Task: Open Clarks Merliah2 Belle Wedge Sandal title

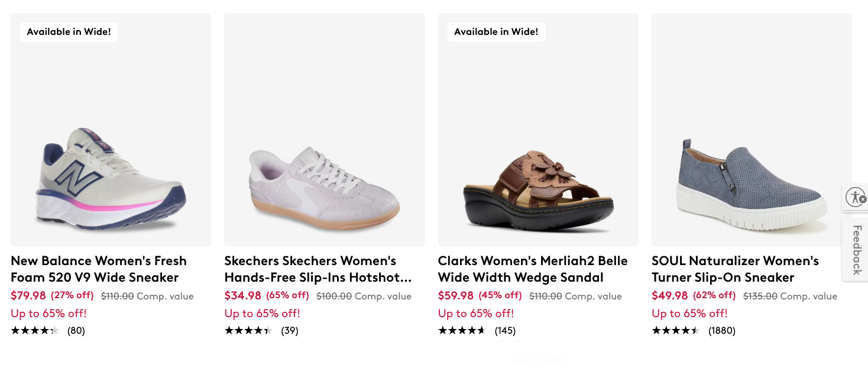Action: [533, 269]
